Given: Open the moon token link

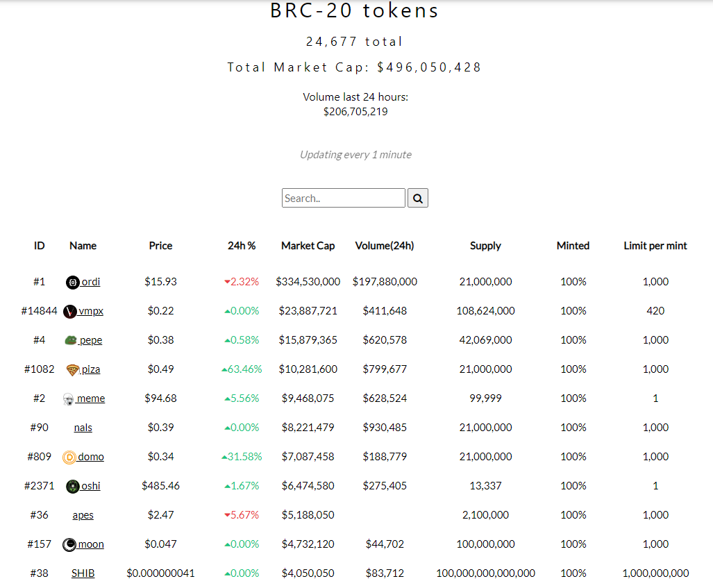Looking at the screenshot, I should point(90,544).
